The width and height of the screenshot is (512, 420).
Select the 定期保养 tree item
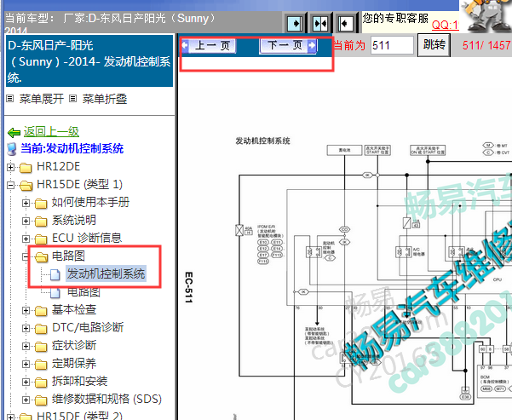point(74,363)
